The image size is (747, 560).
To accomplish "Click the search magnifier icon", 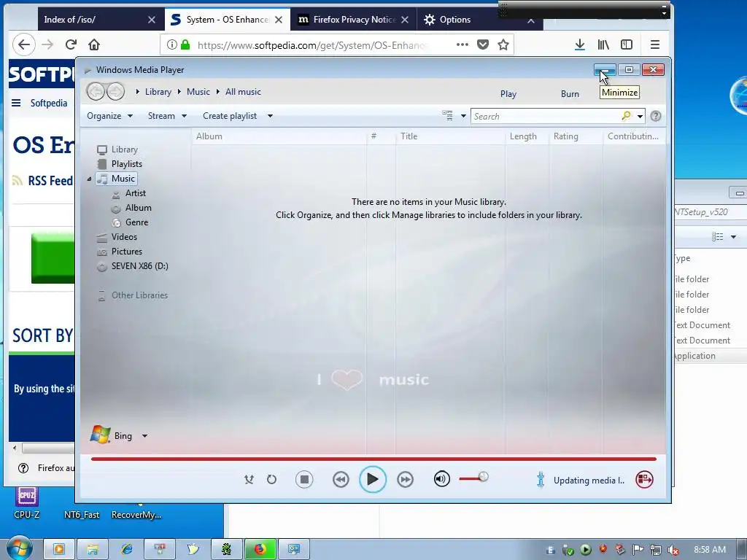I will (x=626, y=116).
